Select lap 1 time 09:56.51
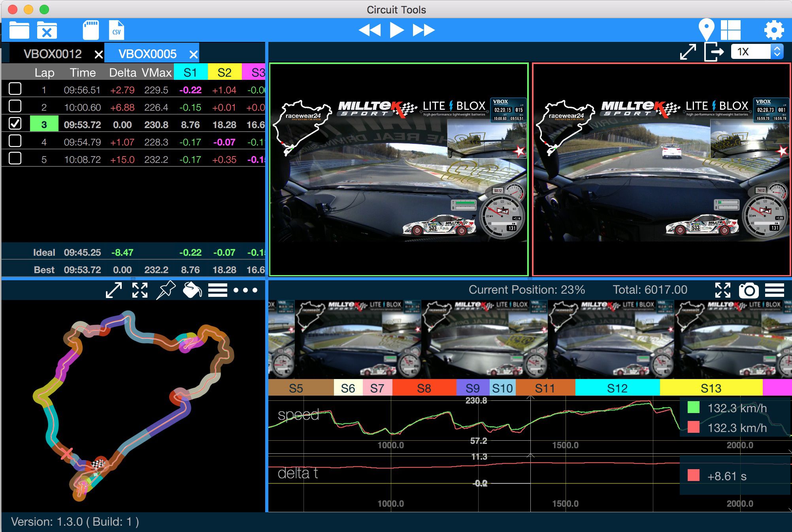This screenshot has height=532, width=792. tap(82, 90)
